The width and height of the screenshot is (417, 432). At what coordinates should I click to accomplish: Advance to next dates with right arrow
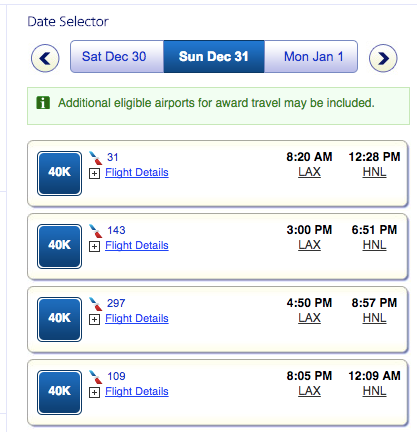383,58
